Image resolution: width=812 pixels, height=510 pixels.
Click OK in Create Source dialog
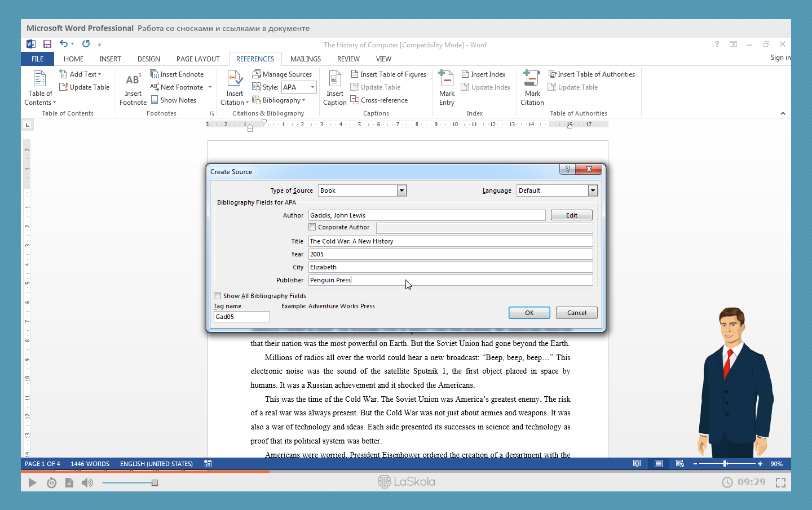tap(529, 313)
